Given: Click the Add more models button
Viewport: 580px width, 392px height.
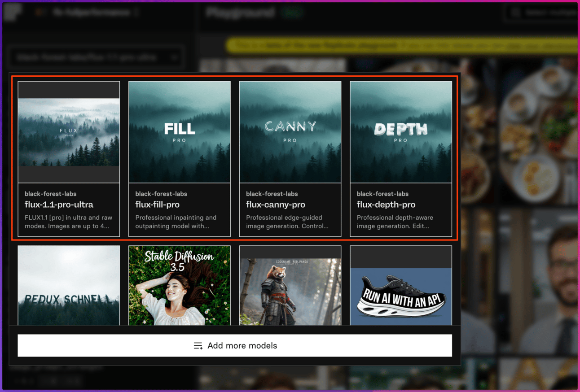Looking at the screenshot, I should click(x=235, y=345).
